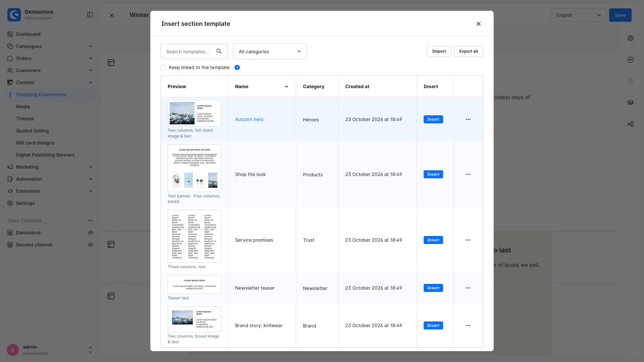Click the share nodes icon in editor
The width and height of the screenshot is (644, 362).
point(631,124)
